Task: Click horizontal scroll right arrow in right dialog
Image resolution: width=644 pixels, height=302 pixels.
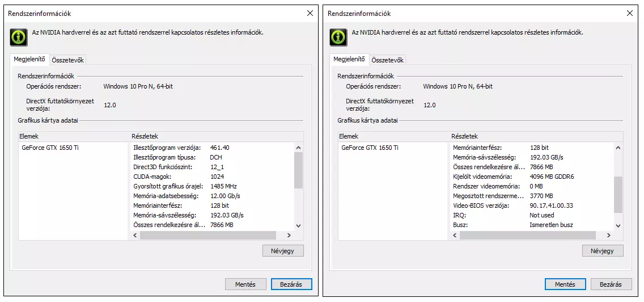Action: (608, 236)
